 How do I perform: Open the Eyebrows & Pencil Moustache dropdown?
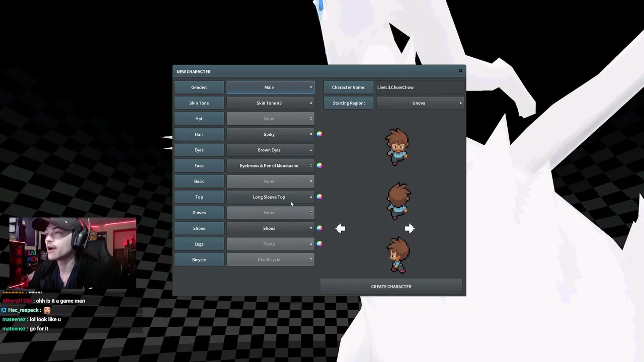(271, 165)
